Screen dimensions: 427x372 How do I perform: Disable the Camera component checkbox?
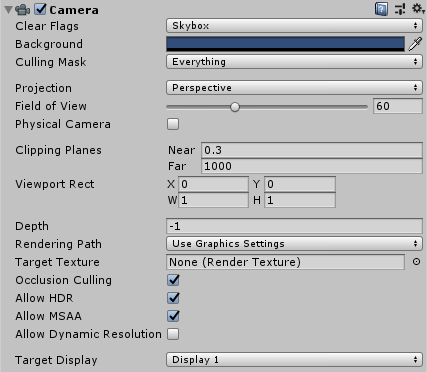click(40, 9)
